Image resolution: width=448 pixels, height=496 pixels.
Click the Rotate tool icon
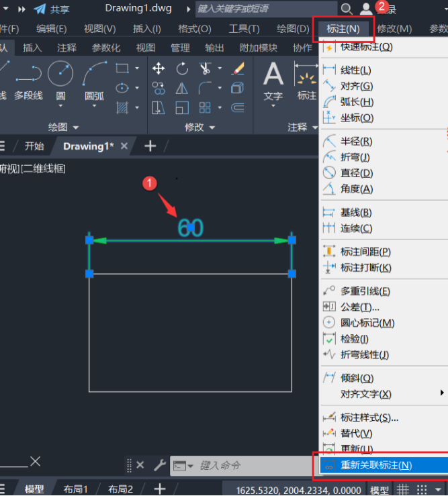coord(182,68)
